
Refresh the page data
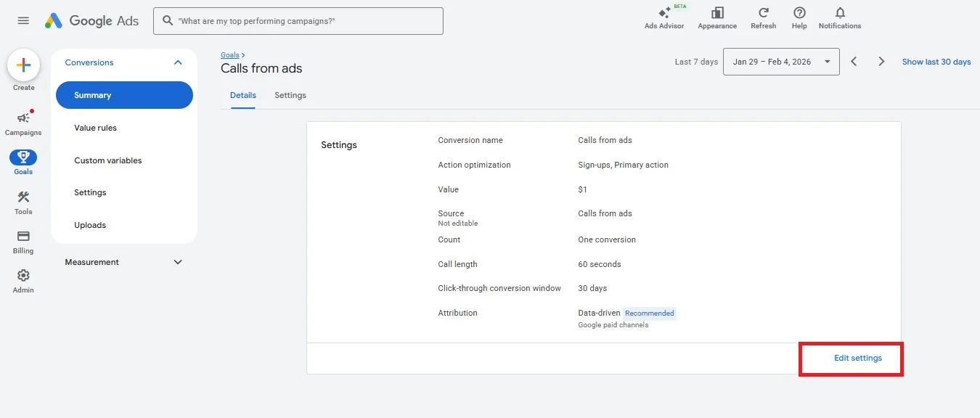(x=763, y=18)
